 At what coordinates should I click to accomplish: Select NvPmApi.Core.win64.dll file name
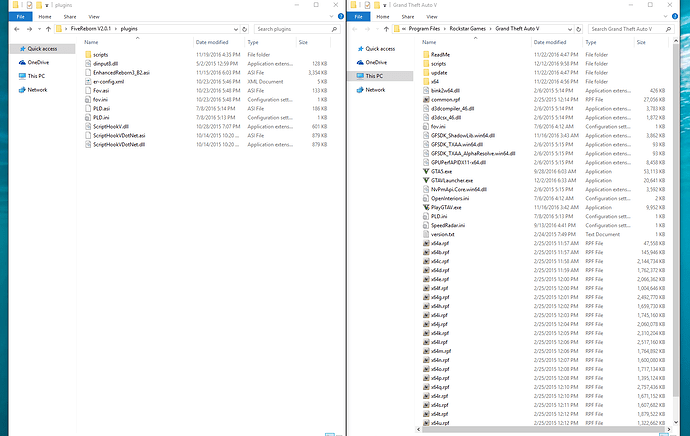459,189
